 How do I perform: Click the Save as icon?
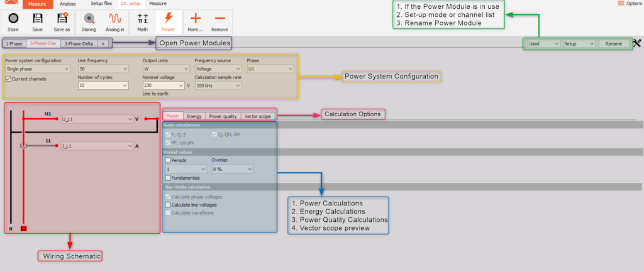(62, 19)
